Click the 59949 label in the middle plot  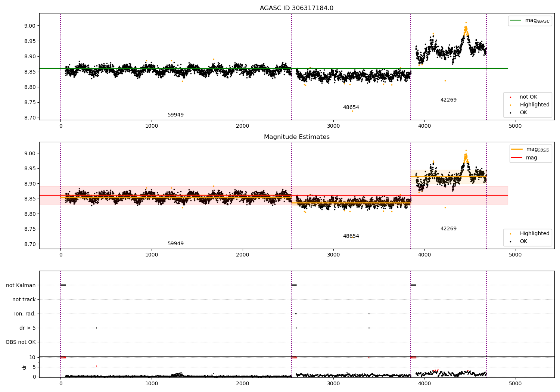pyautogui.click(x=175, y=244)
